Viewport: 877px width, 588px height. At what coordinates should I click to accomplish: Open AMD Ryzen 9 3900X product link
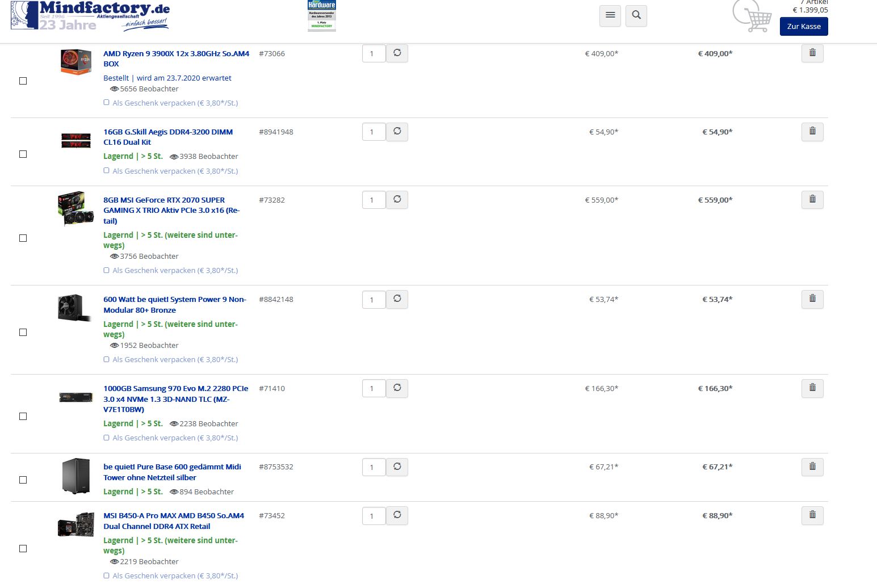tap(176, 58)
